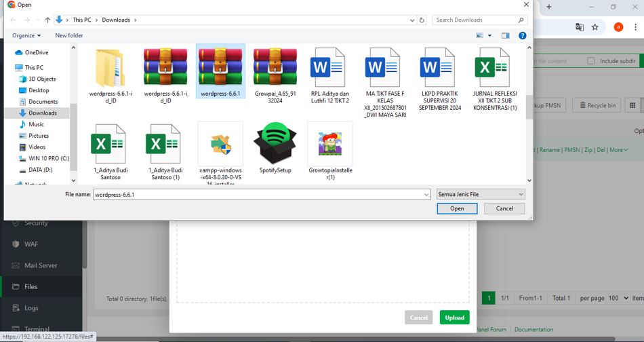Cancel the Open file dialog

504,208
